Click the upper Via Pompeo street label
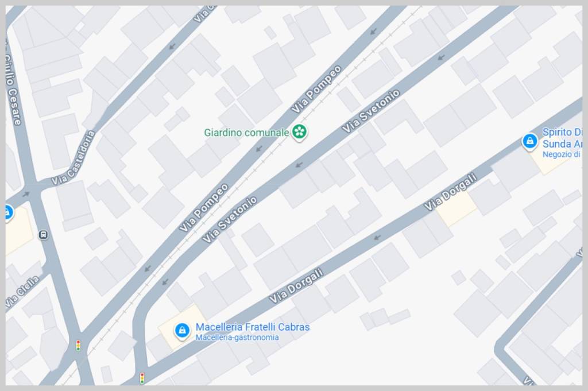The image size is (588, 391). (316, 90)
